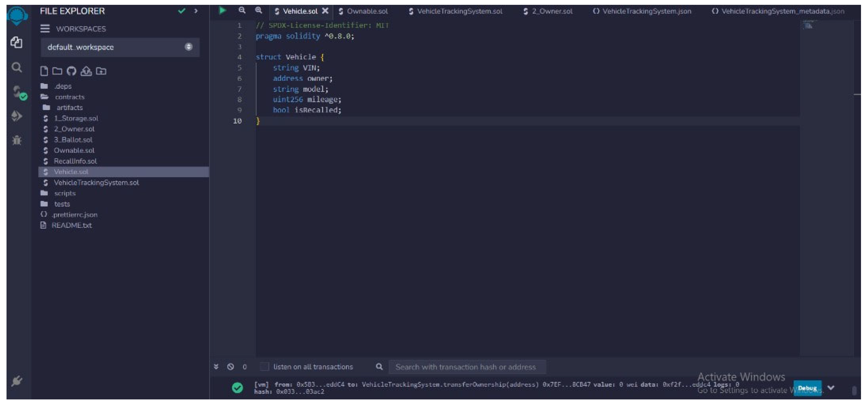The width and height of the screenshot is (868, 404).
Task: Collapse the contracts folder
Action: [69, 97]
